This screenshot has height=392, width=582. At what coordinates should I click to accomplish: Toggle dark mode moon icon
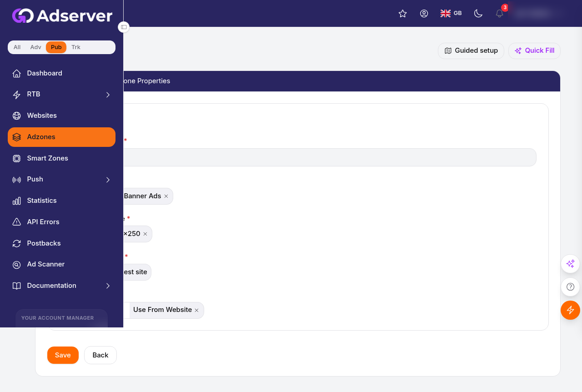tap(478, 14)
